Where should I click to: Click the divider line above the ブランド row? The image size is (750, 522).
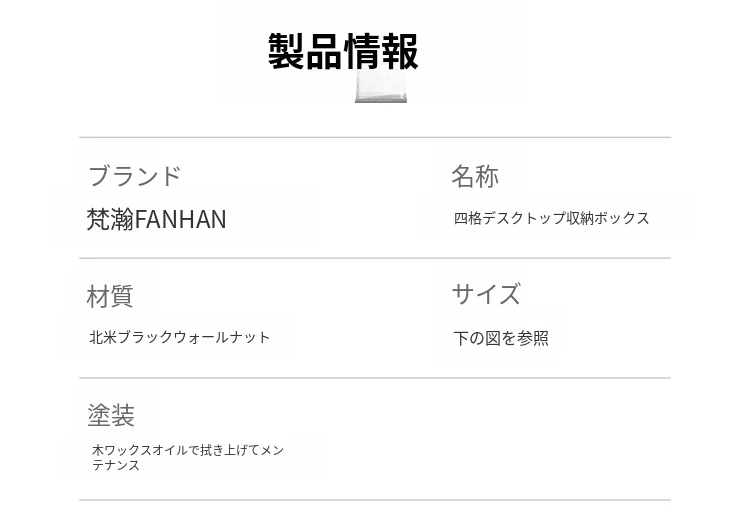pos(375,137)
